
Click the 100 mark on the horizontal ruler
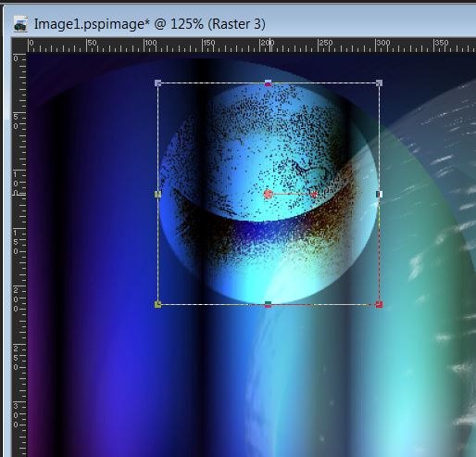150,43
